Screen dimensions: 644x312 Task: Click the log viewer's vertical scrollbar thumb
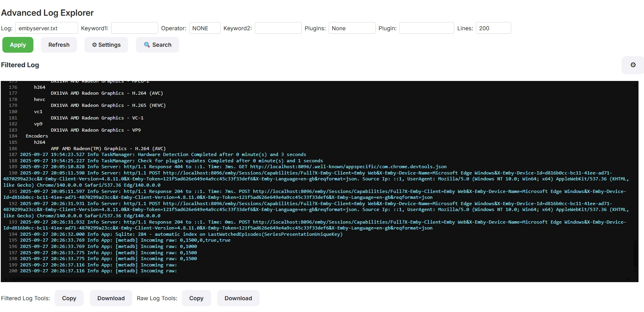pos(636,253)
